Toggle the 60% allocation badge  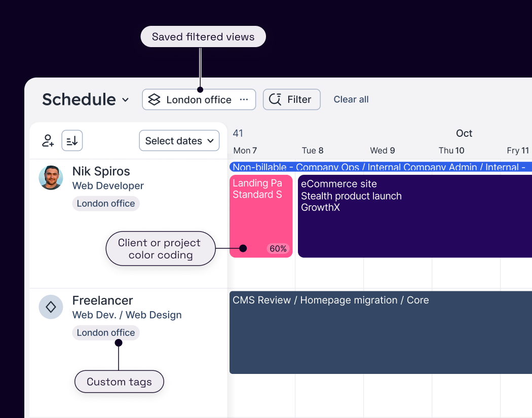pos(278,249)
